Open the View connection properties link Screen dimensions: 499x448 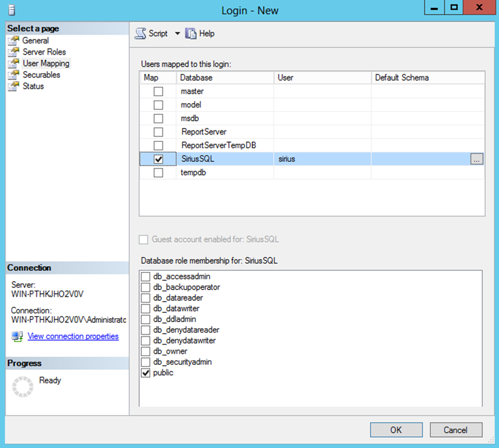pyautogui.click(x=73, y=336)
